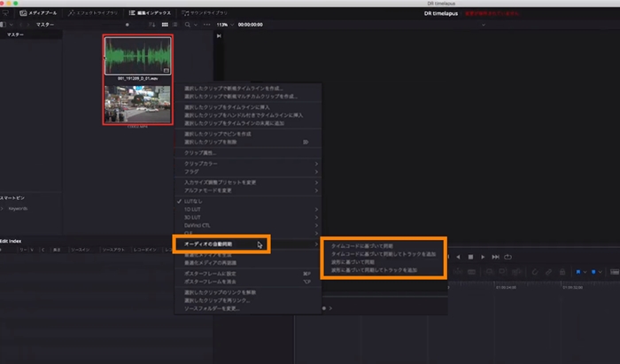The width and height of the screenshot is (620, 364).
Task: Click the insert clip edit icon
Action: point(490,272)
